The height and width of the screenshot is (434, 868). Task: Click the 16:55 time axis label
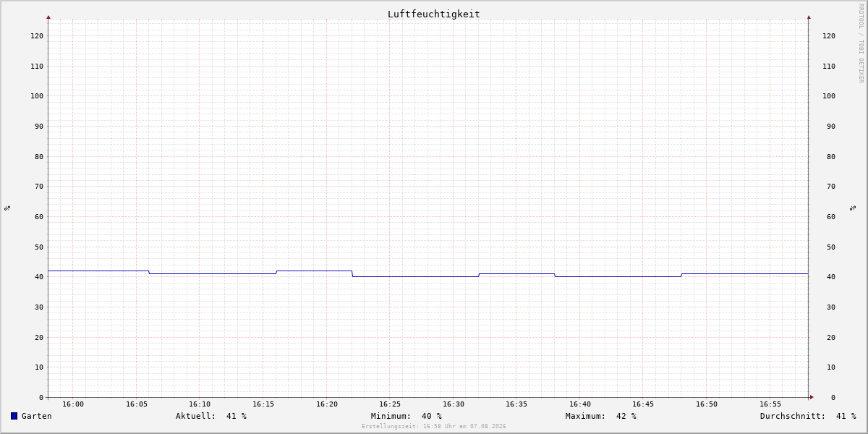(x=770, y=404)
